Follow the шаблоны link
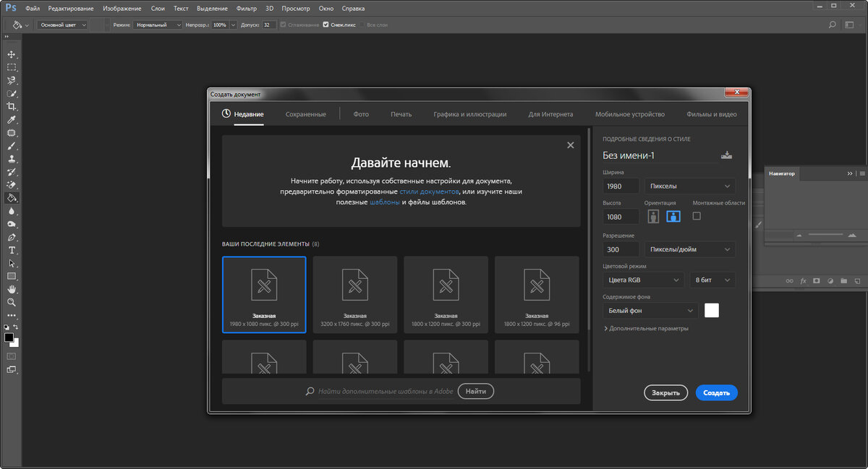Screen dimensions: 868x469 [x=384, y=202]
